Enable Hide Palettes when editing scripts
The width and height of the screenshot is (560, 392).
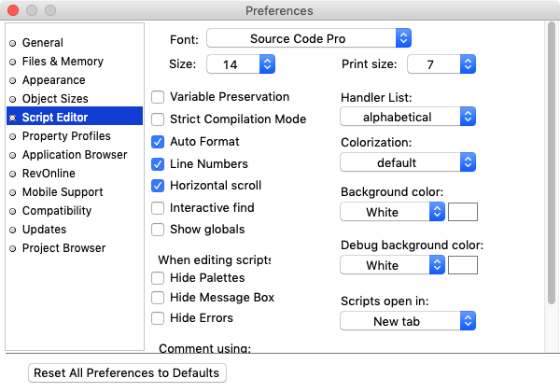pyautogui.click(x=159, y=278)
